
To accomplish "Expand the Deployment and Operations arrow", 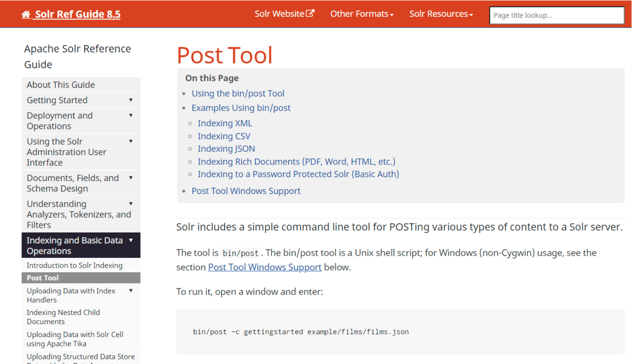I will pyautogui.click(x=131, y=115).
